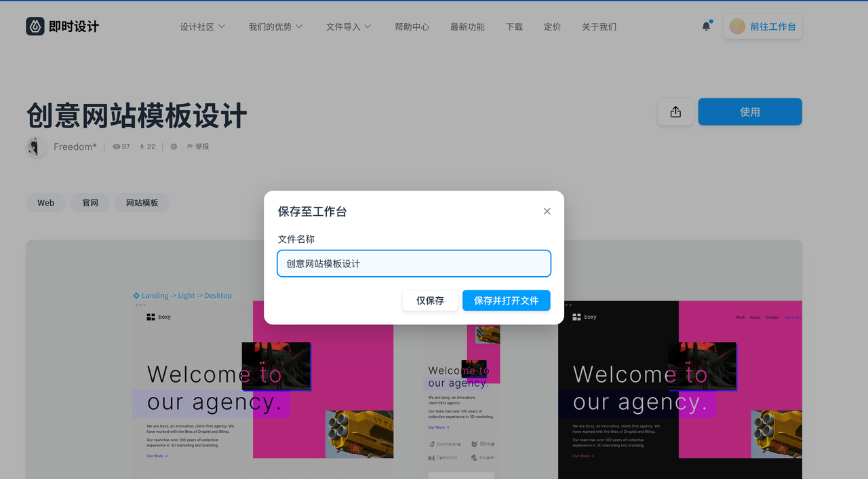Click the 前往工作台 button

pyautogui.click(x=763, y=26)
